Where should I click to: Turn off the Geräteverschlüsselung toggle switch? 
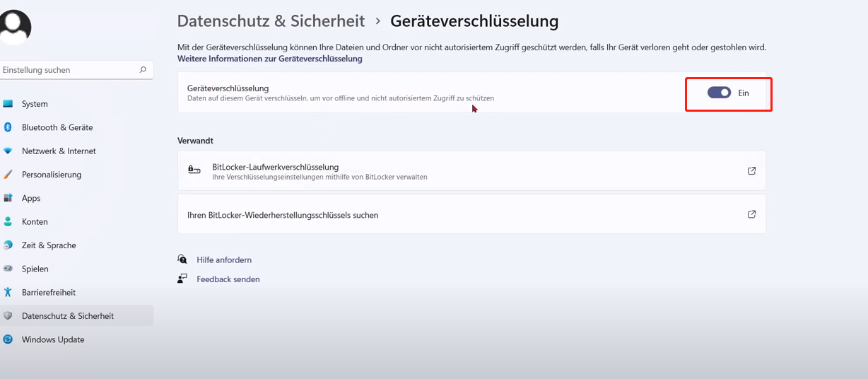[719, 93]
